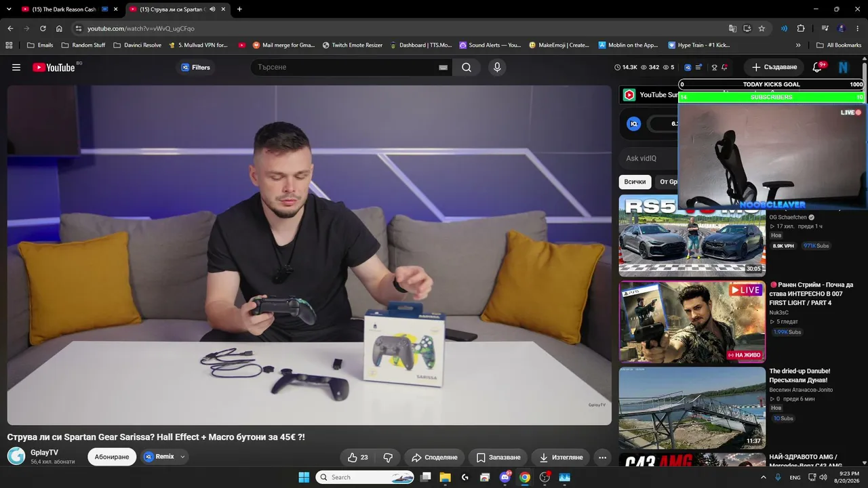Image resolution: width=868 pixels, height=488 pixels.
Task: Open The dried-up Danube video title
Action: pyautogui.click(x=800, y=375)
